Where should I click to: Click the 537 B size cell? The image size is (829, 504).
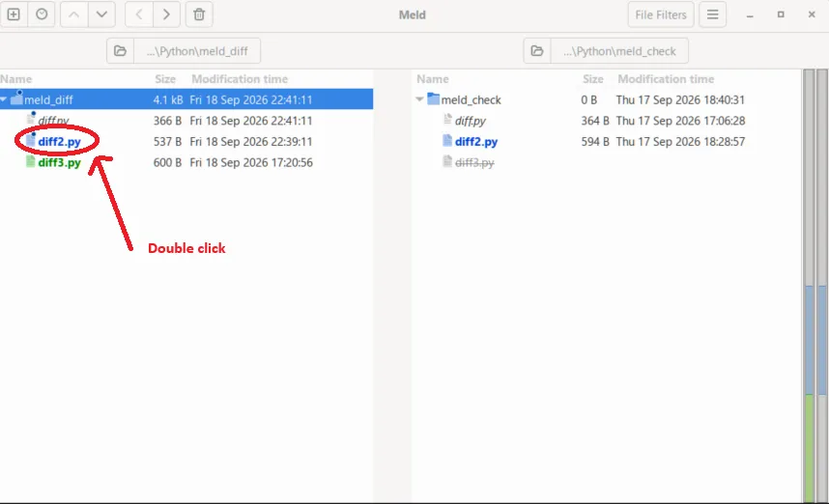pyautogui.click(x=167, y=142)
